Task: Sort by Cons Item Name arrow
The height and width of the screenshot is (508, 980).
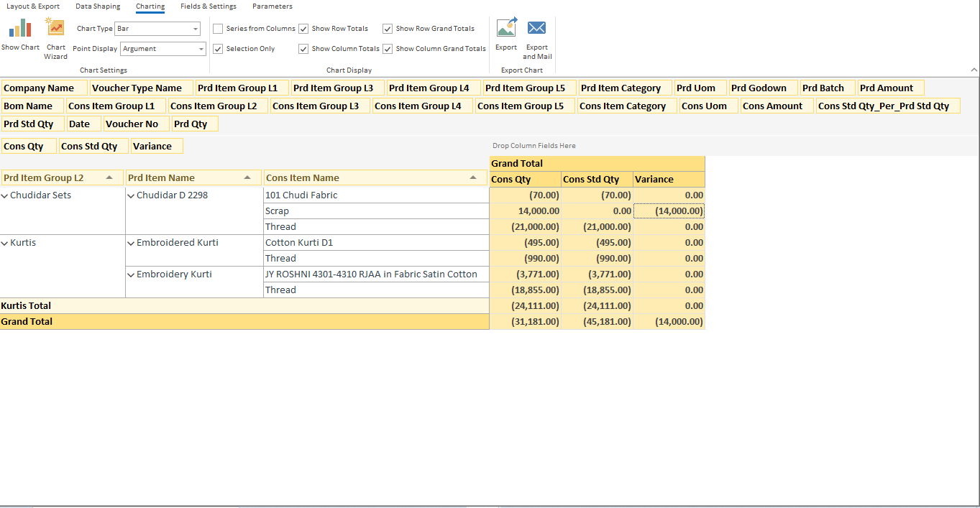Action: tap(473, 177)
